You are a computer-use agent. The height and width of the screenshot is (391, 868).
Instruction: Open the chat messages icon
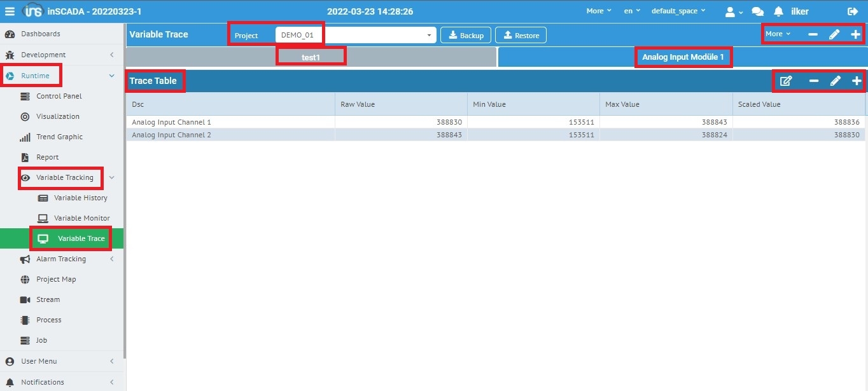(x=757, y=11)
